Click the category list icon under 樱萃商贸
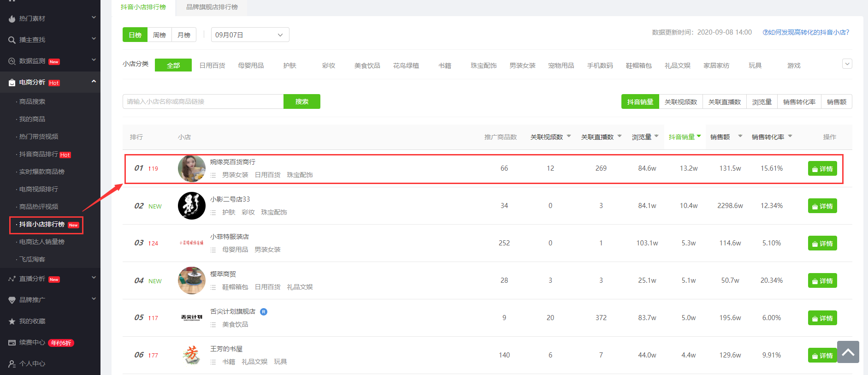Viewport: 868px width, 375px height. (213, 287)
